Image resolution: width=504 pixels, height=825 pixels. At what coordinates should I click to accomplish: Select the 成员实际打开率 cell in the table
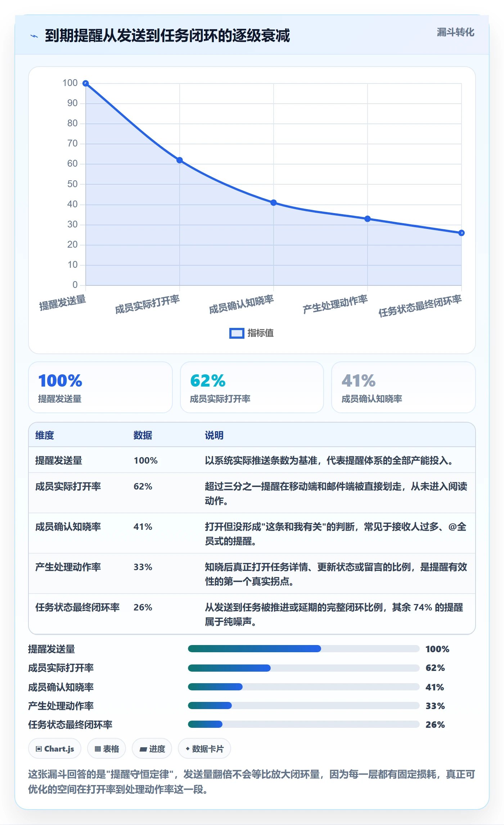[68, 486]
